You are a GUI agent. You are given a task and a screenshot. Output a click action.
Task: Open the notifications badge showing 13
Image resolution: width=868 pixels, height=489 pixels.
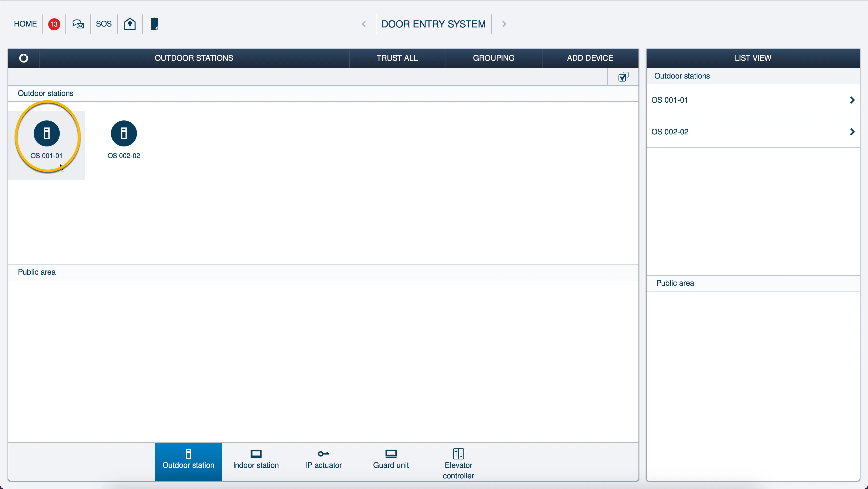click(54, 24)
